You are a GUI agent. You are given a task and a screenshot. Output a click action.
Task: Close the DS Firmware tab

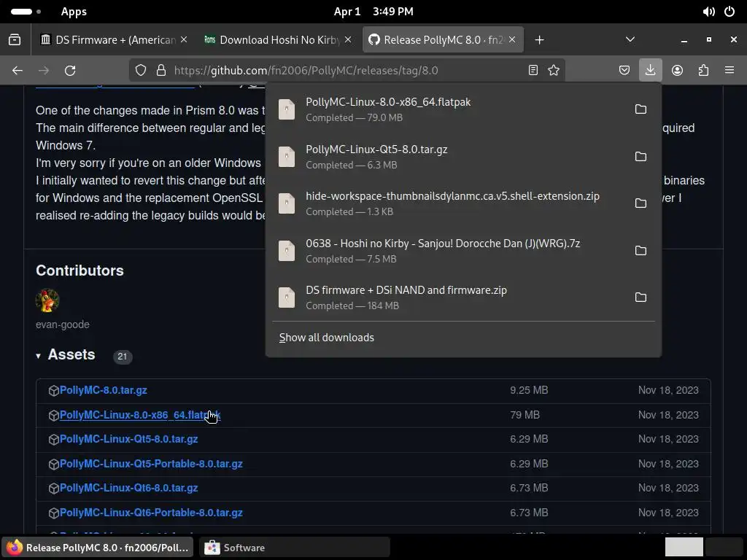(183, 40)
